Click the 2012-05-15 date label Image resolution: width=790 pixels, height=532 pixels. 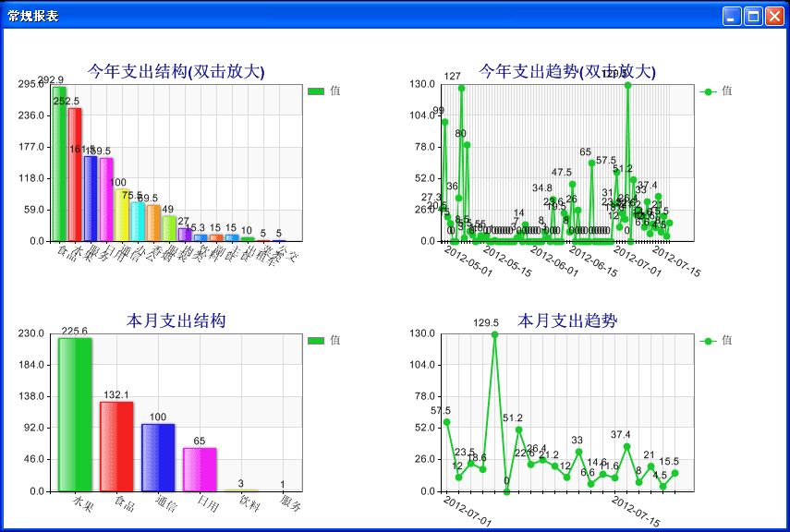pos(507,261)
